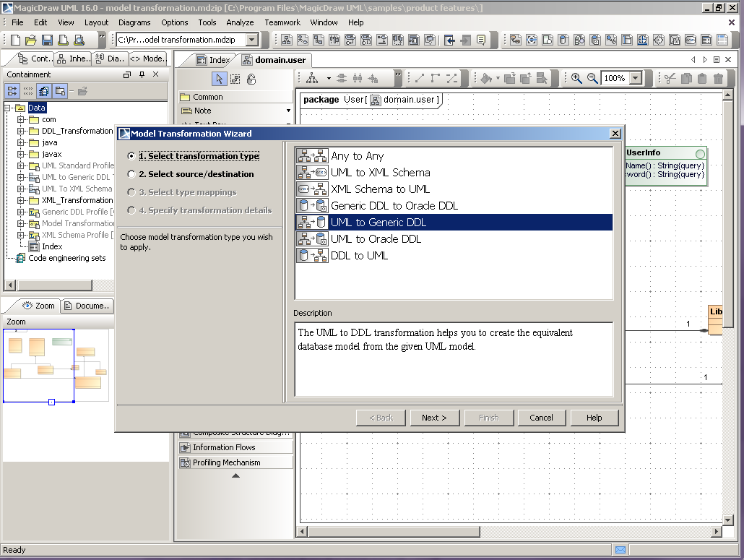Click the open padlock icon in palette
The image size is (744, 560).
(x=251, y=79)
